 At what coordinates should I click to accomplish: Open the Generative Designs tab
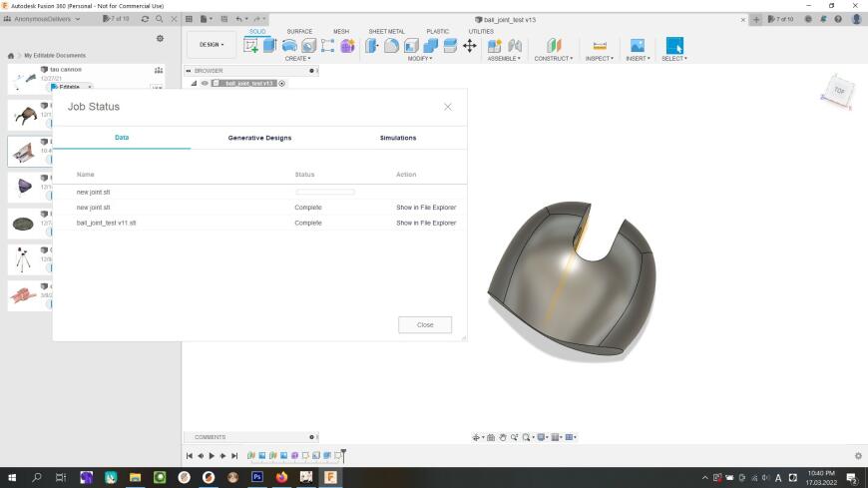click(259, 138)
